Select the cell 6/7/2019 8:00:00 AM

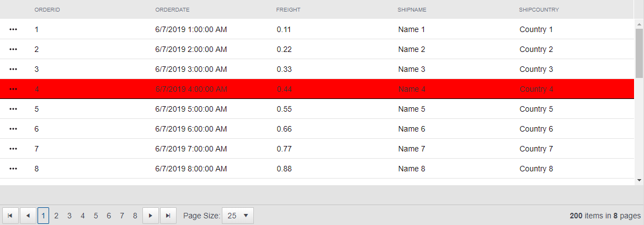click(191, 169)
